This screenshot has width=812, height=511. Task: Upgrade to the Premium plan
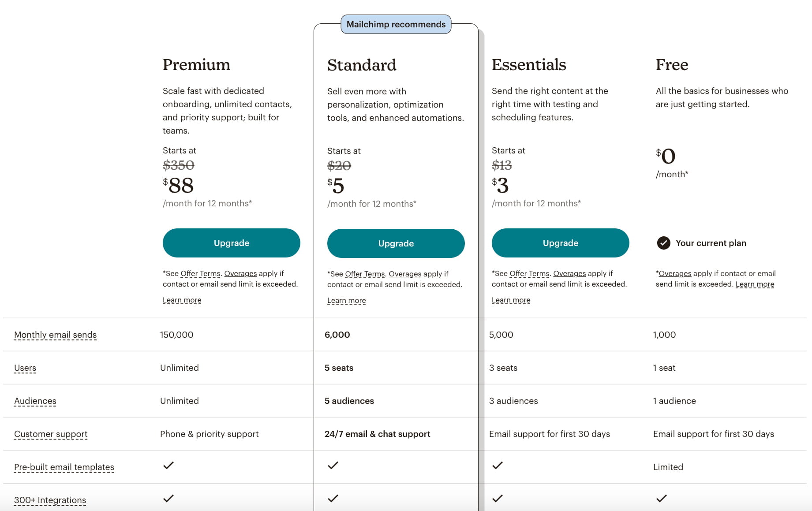pyautogui.click(x=231, y=243)
